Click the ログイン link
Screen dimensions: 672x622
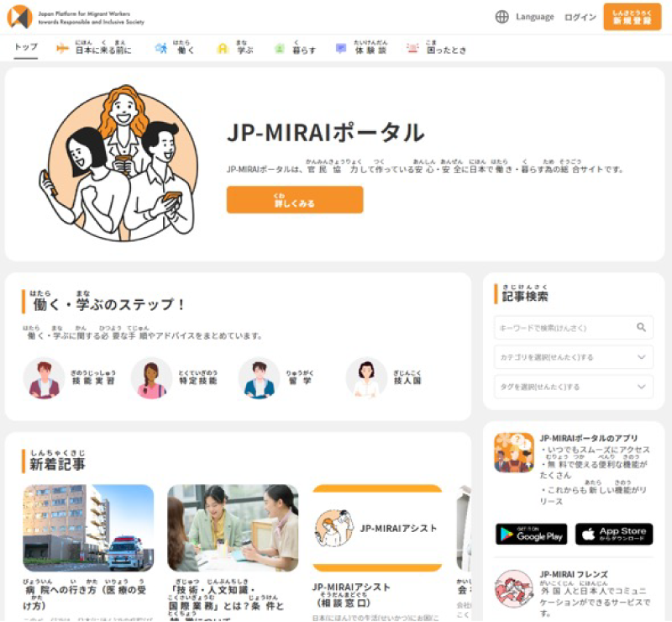(x=580, y=17)
